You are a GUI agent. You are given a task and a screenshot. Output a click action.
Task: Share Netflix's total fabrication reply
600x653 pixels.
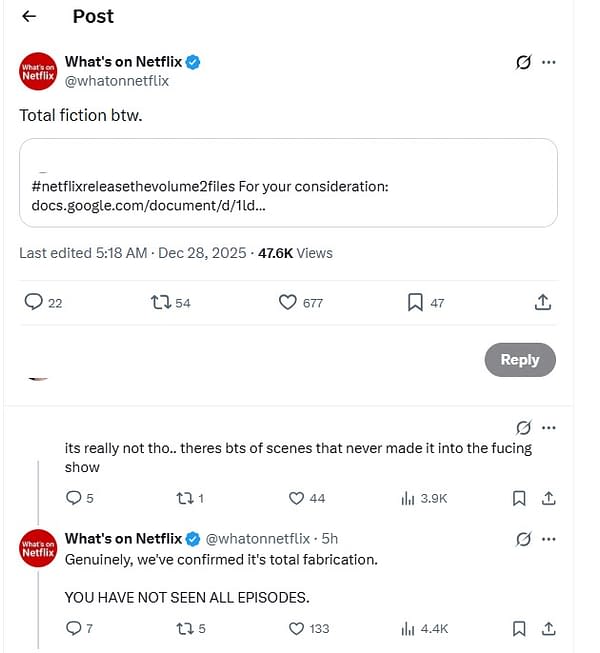pos(548,629)
